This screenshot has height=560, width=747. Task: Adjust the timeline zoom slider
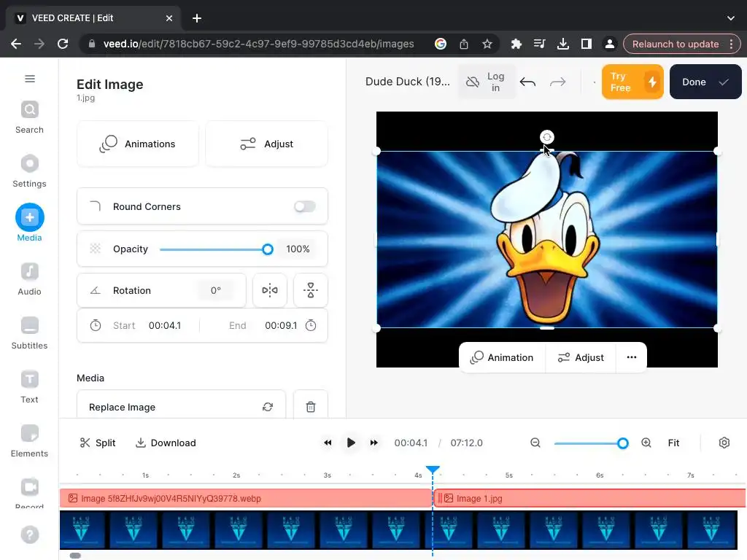click(623, 443)
